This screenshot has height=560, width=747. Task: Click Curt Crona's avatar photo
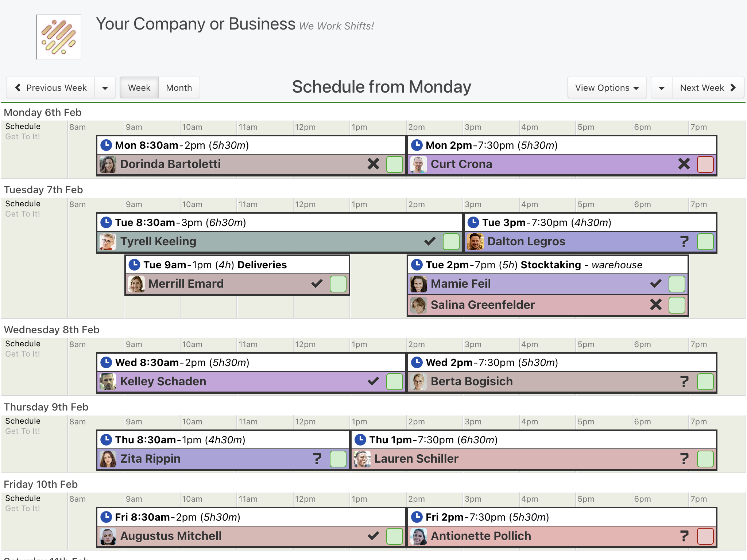[x=419, y=164]
